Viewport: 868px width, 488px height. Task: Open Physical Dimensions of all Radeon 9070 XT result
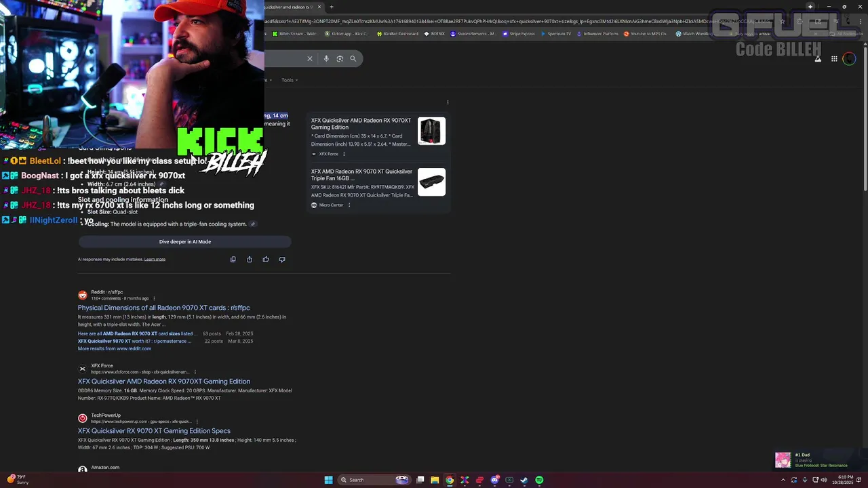(x=164, y=308)
